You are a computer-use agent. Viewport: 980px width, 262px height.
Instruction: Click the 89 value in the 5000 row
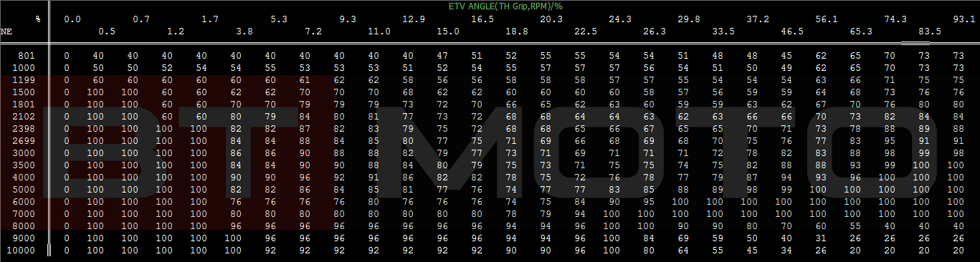[x=718, y=189]
